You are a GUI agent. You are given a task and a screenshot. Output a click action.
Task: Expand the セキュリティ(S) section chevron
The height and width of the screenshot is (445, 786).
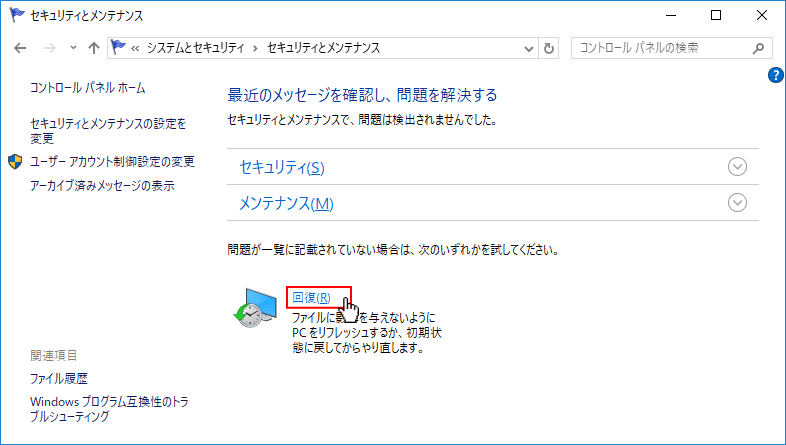737,166
